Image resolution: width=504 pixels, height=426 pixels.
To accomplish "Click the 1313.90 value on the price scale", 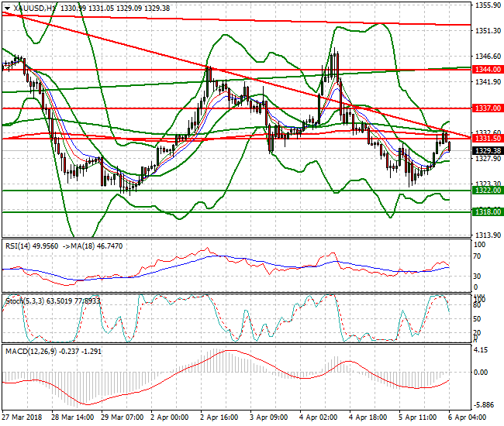I will coord(485,235).
